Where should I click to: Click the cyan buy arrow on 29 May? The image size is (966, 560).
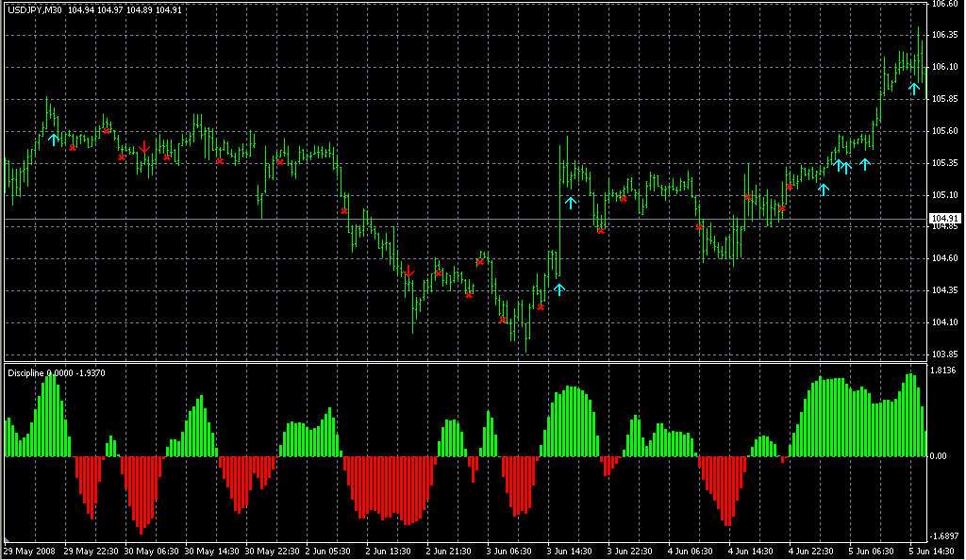(x=54, y=140)
